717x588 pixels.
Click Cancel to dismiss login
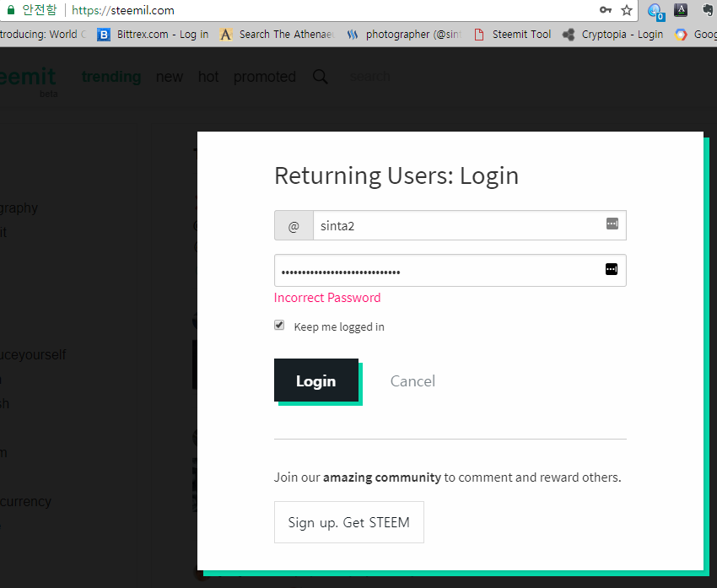412,380
